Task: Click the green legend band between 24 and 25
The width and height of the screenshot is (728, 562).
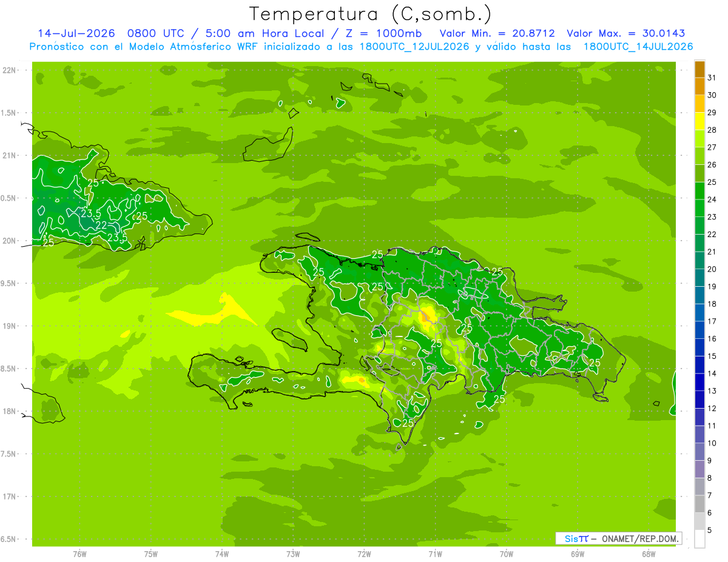Action: (699, 191)
